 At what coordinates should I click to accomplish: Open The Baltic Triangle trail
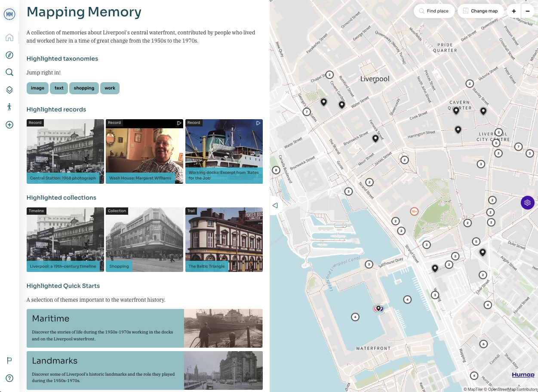224,240
